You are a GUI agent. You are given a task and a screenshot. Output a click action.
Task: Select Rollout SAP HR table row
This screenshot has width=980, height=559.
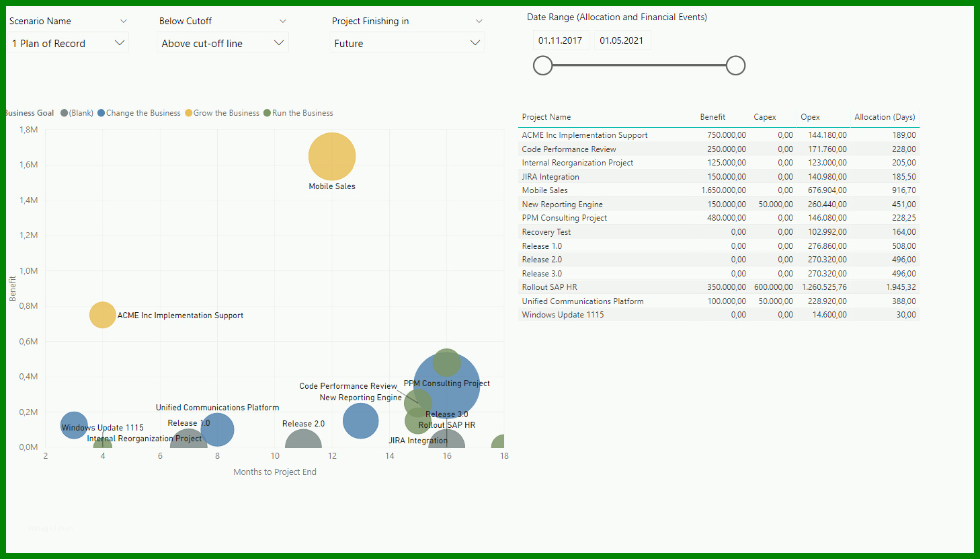(719, 287)
